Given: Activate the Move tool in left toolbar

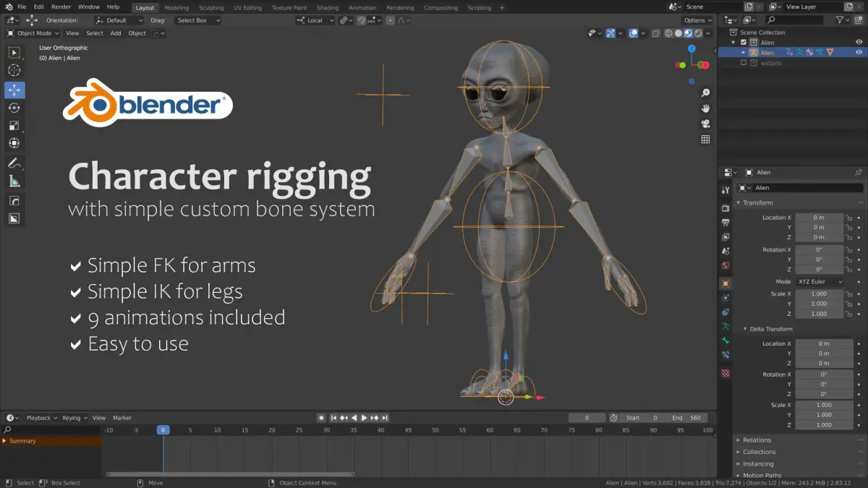Looking at the screenshot, I should coord(14,90).
